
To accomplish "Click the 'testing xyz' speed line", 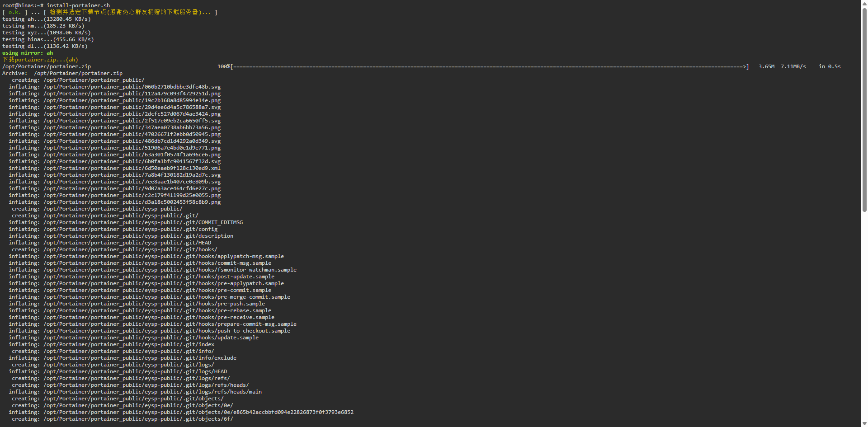I will [x=46, y=33].
